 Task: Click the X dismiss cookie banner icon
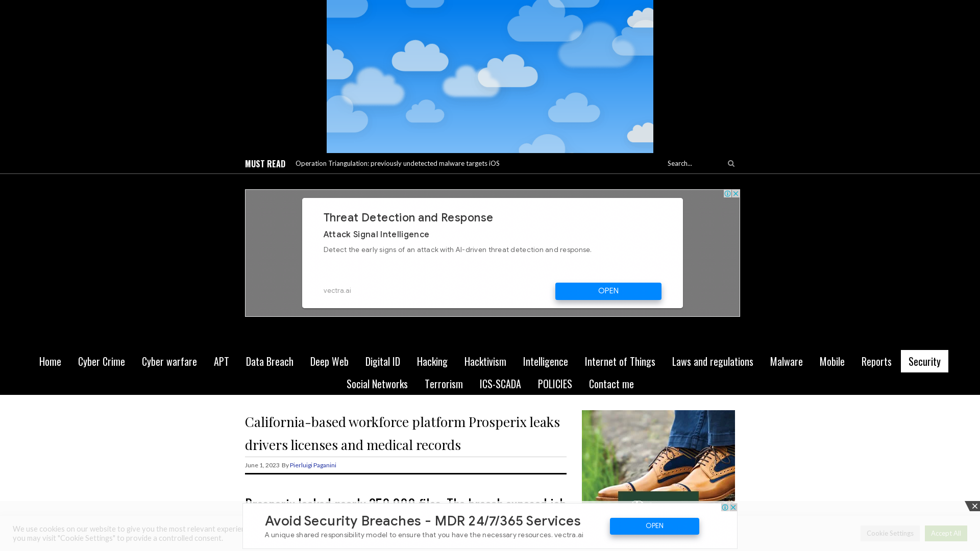point(974,506)
